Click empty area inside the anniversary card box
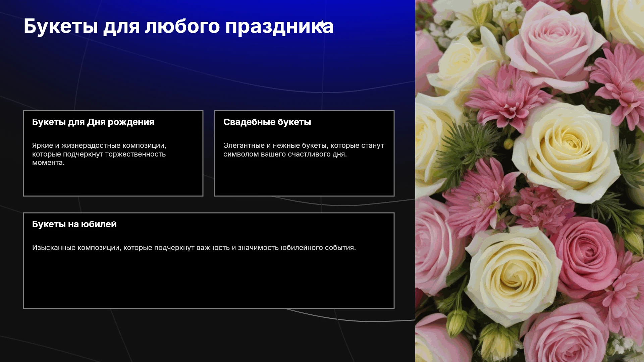The height and width of the screenshot is (362, 644). pyautogui.click(x=209, y=282)
